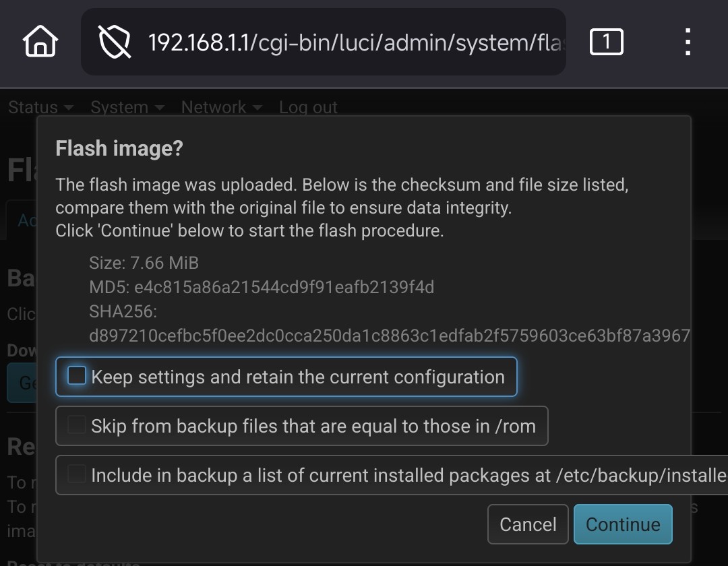Click the SHA256 hash string

coord(389,335)
